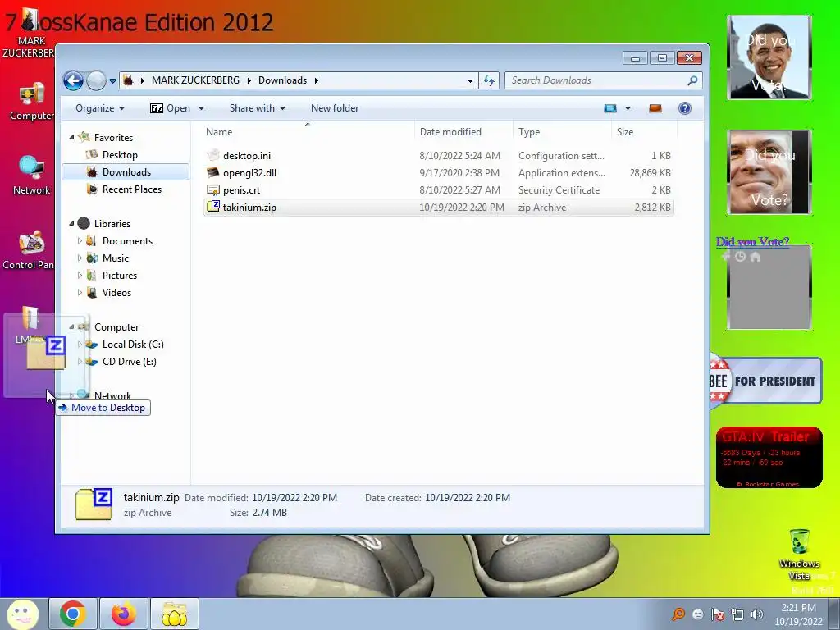Open the Share with menu

pyautogui.click(x=257, y=108)
